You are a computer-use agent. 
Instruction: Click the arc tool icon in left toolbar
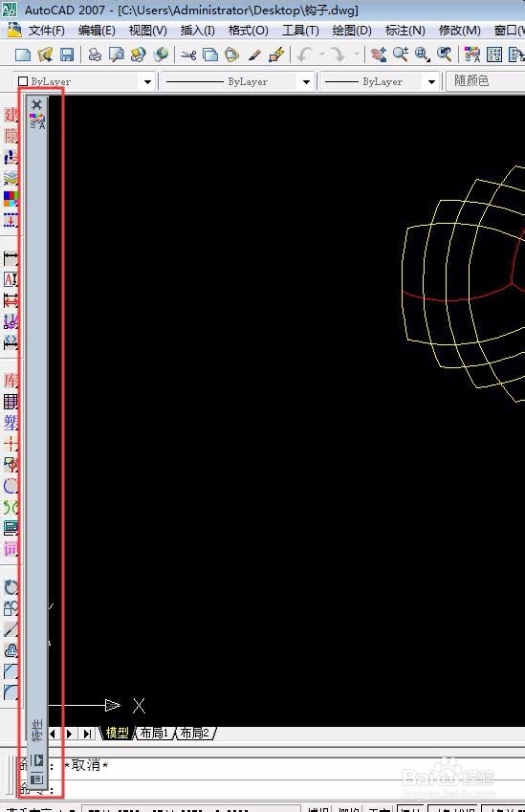click(11, 485)
